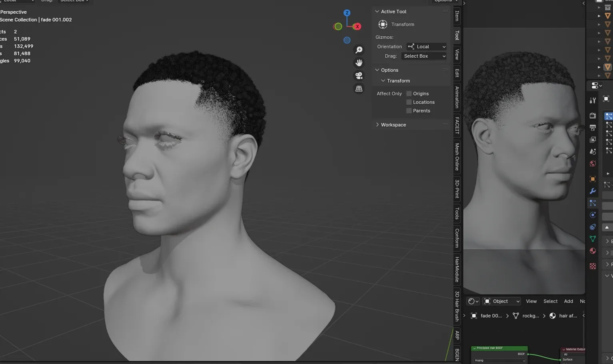Open the Tool properties tab (wrench and screwdriver)
613x364 pixels.
[x=593, y=100]
